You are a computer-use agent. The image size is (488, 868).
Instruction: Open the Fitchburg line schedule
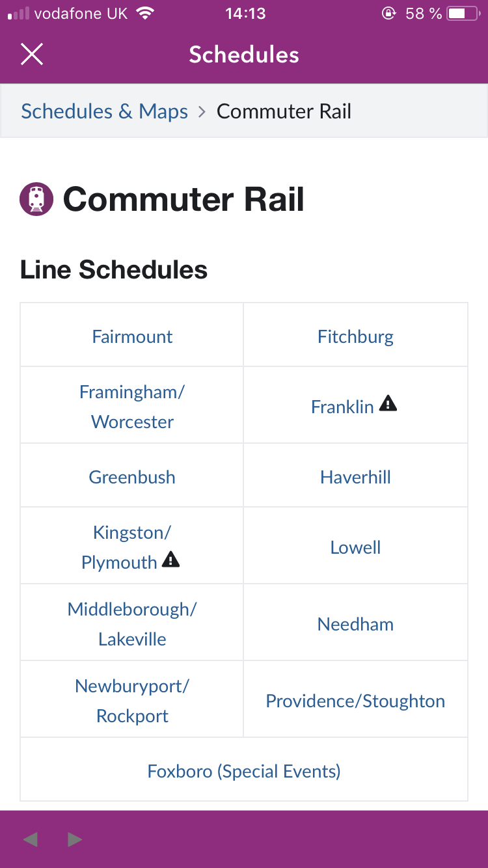pyautogui.click(x=355, y=336)
